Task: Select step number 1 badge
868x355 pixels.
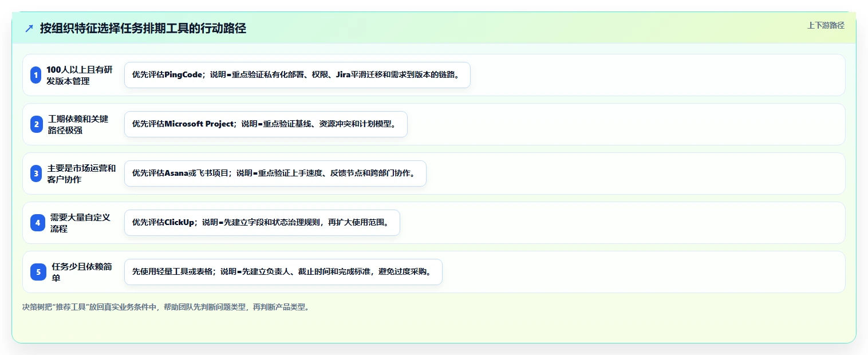Action: point(36,75)
